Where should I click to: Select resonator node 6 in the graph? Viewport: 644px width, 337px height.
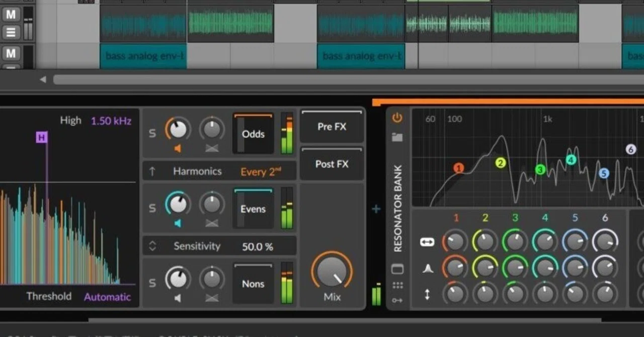pos(631,149)
